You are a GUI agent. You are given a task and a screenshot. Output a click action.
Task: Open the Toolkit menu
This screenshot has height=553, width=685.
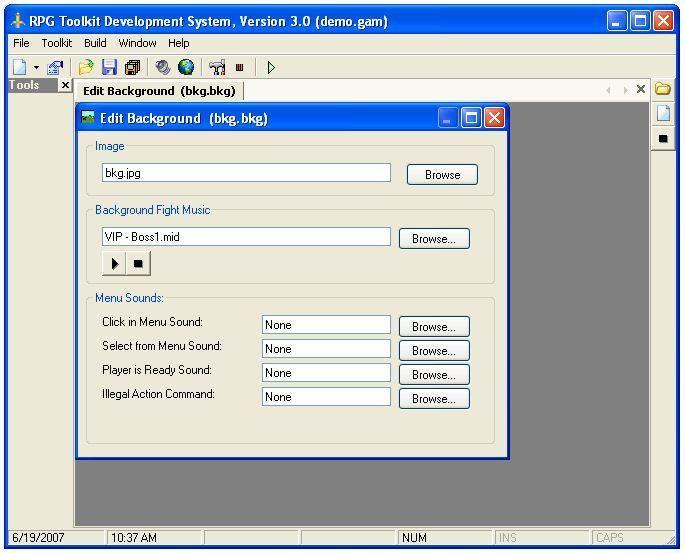(56, 43)
